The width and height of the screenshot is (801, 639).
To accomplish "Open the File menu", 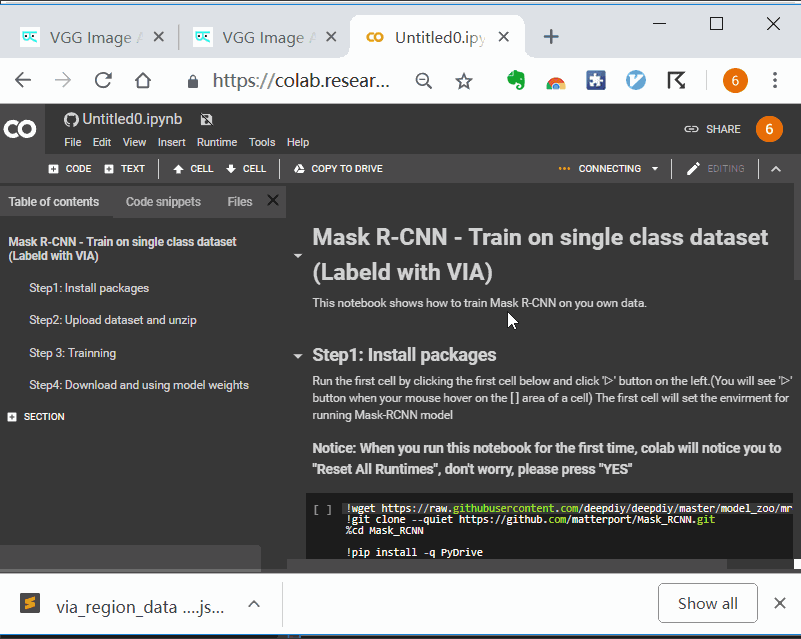I will tap(73, 143).
